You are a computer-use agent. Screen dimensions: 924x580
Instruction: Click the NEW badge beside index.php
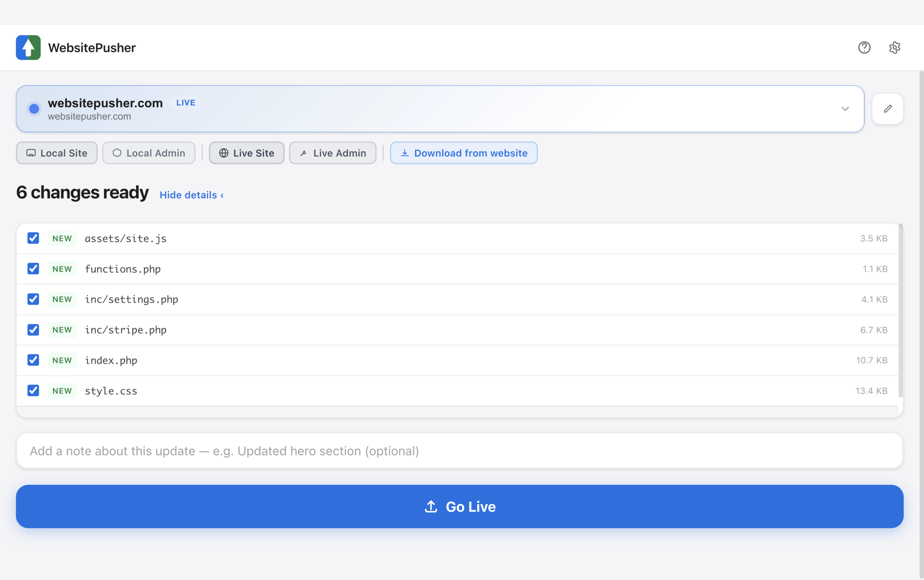62,360
